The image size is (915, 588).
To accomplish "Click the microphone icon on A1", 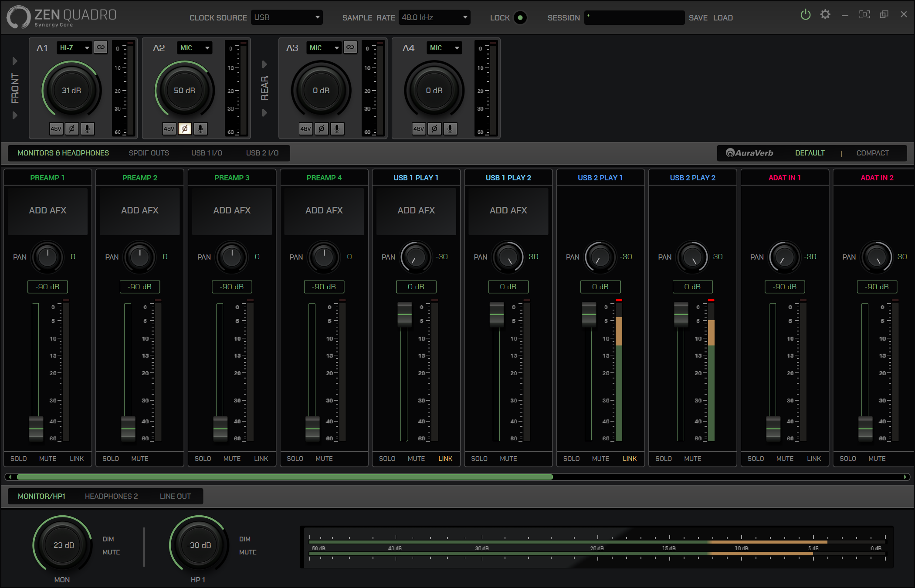I will click(x=87, y=128).
